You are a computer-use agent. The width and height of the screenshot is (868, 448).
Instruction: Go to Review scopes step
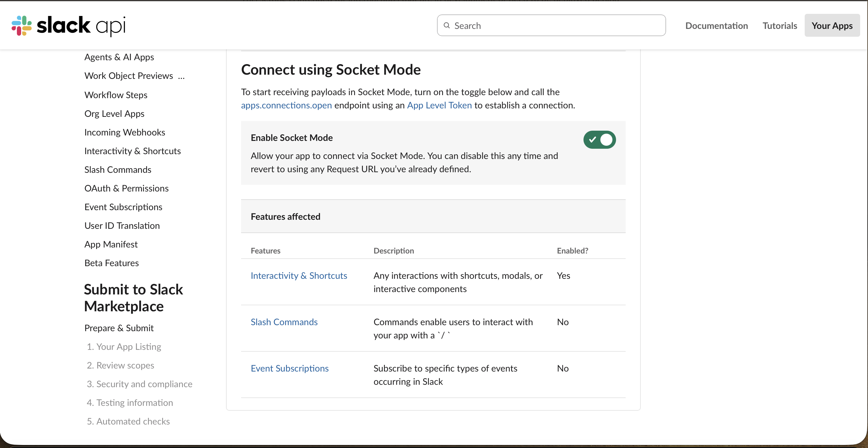tap(120, 365)
